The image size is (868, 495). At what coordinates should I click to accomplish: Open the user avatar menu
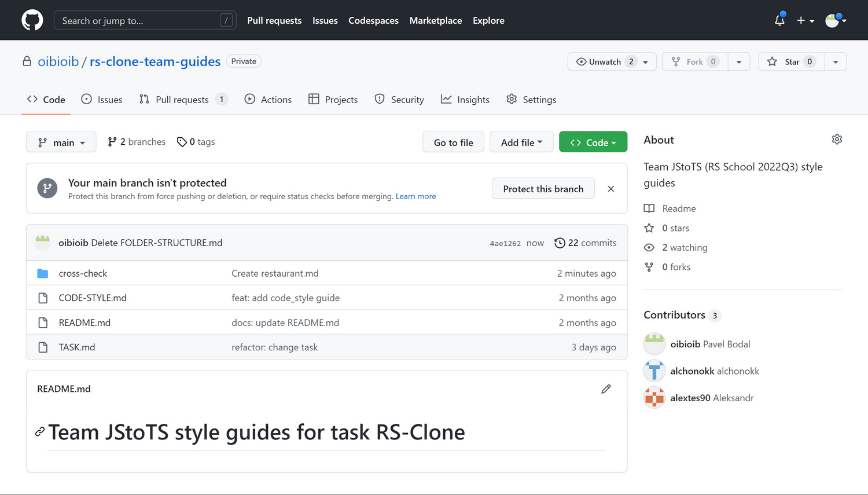836,20
